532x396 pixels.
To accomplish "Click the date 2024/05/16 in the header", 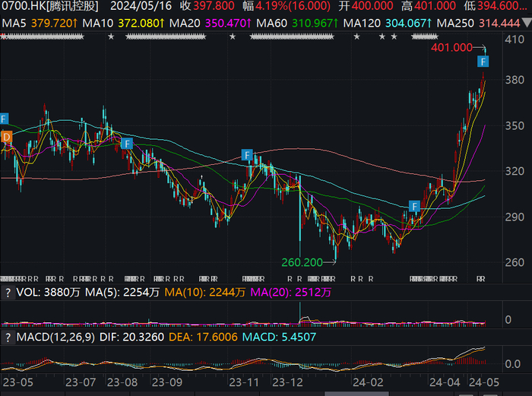I will point(141,6).
